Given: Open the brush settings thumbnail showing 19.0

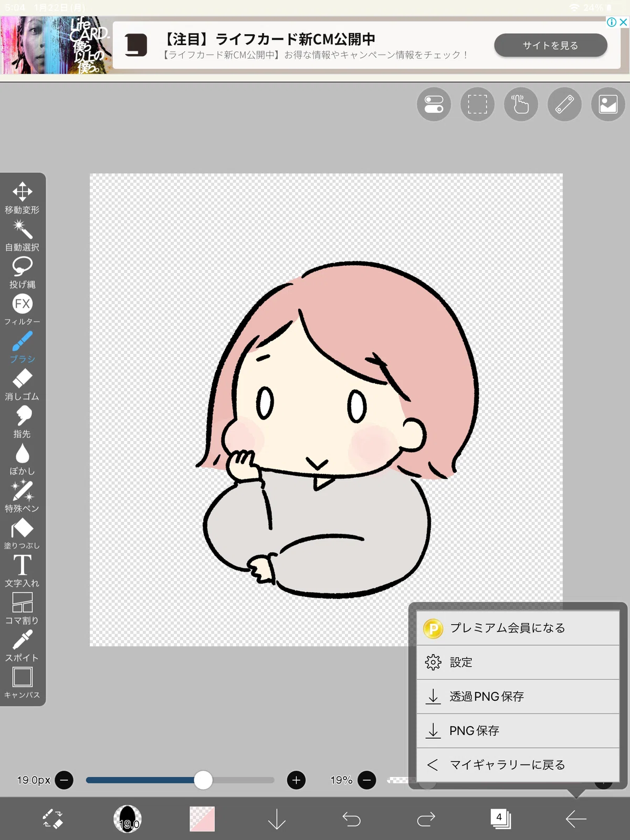Looking at the screenshot, I should [x=128, y=818].
